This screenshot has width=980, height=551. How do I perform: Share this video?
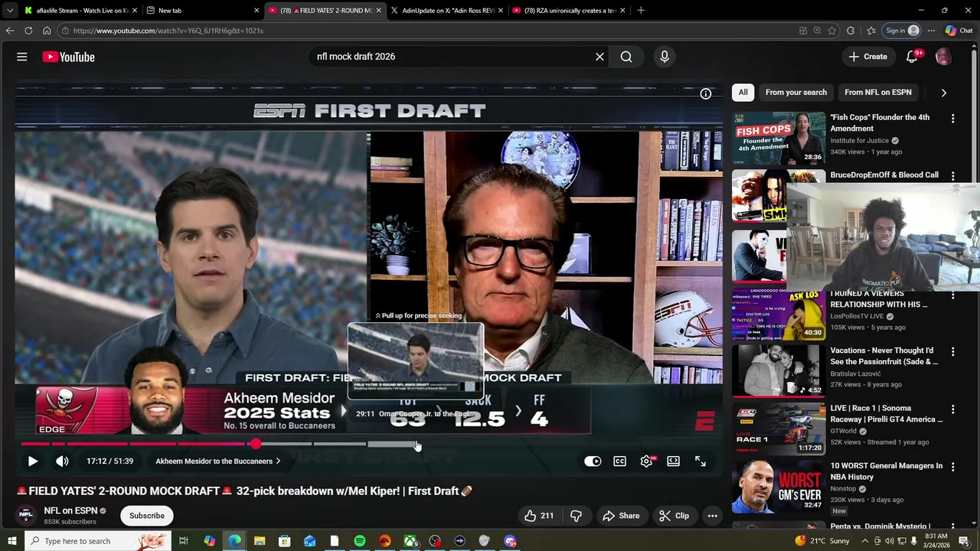click(621, 516)
